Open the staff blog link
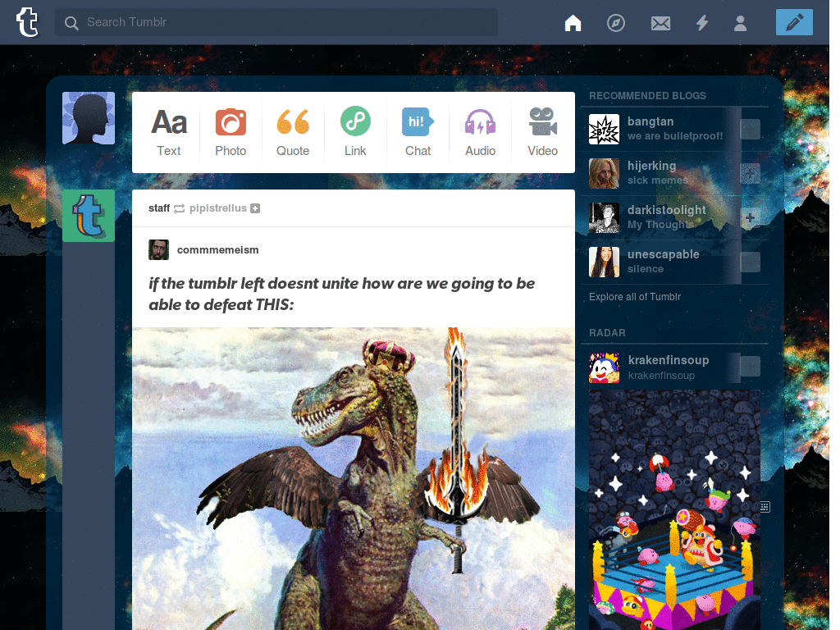This screenshot has height=630, width=840. point(159,208)
